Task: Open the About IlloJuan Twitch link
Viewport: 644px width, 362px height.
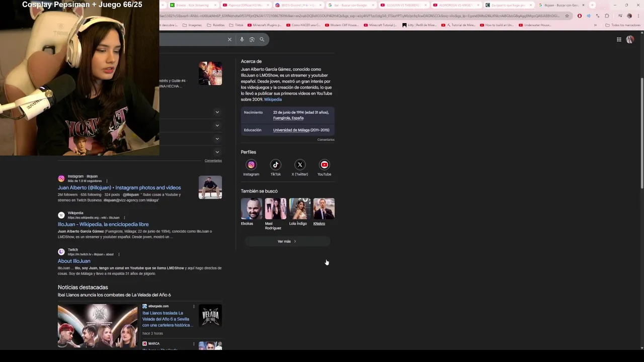Action: click(74, 261)
